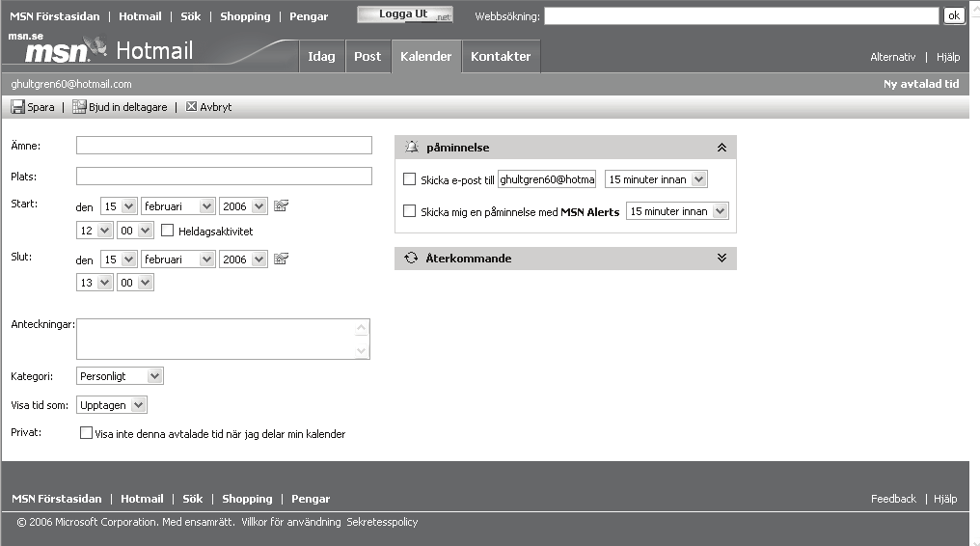This screenshot has width=980, height=546.
Task: Open the top Shopping link
Action: (x=245, y=16)
